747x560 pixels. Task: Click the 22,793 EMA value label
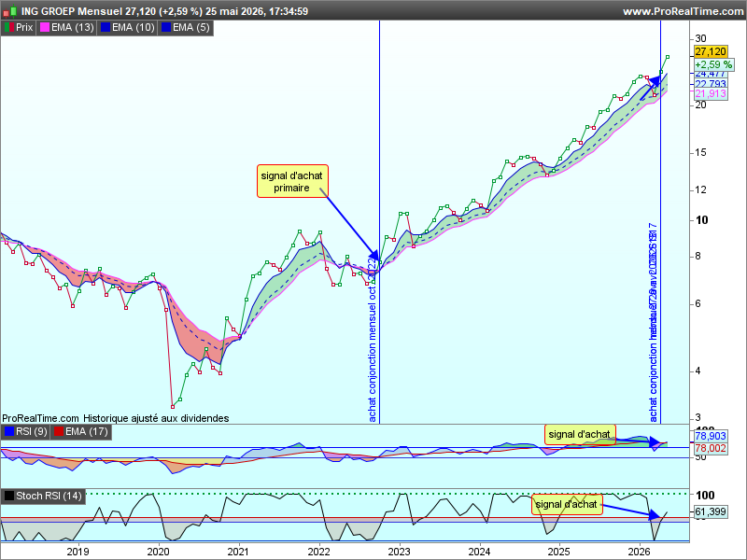point(711,84)
